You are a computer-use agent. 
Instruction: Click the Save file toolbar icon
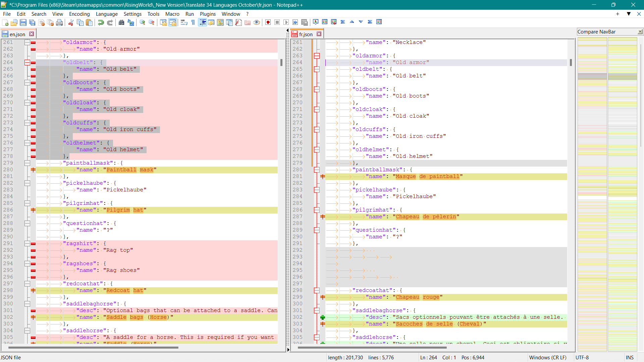pos(23,22)
